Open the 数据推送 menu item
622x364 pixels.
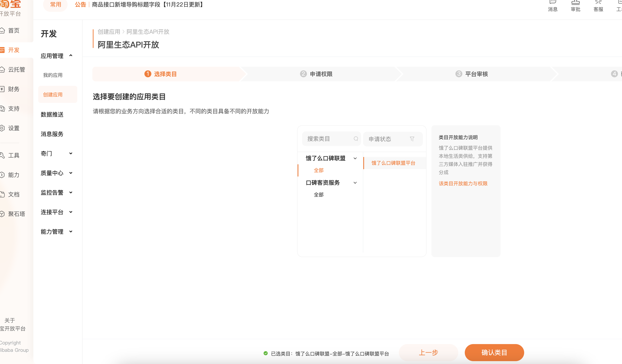(x=52, y=114)
